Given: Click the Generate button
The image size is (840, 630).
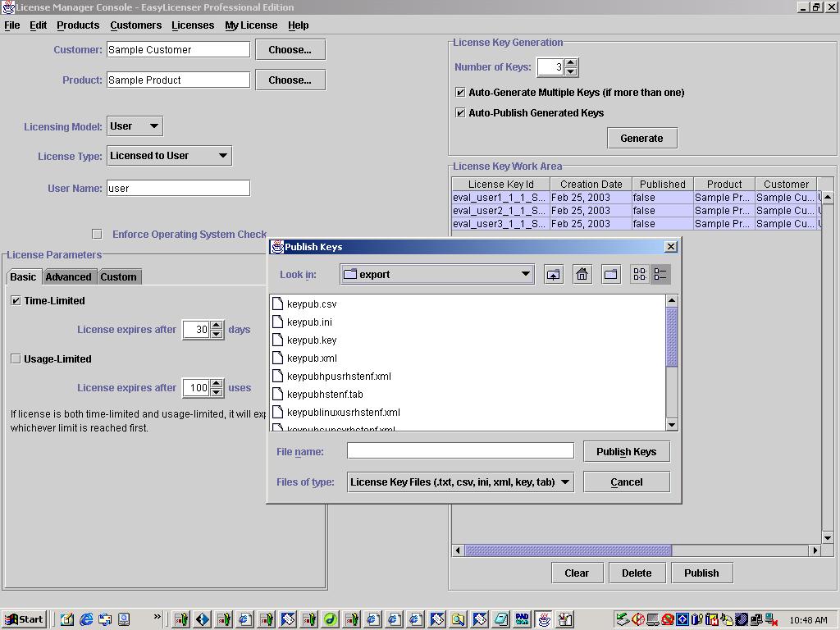Looking at the screenshot, I should [x=641, y=138].
